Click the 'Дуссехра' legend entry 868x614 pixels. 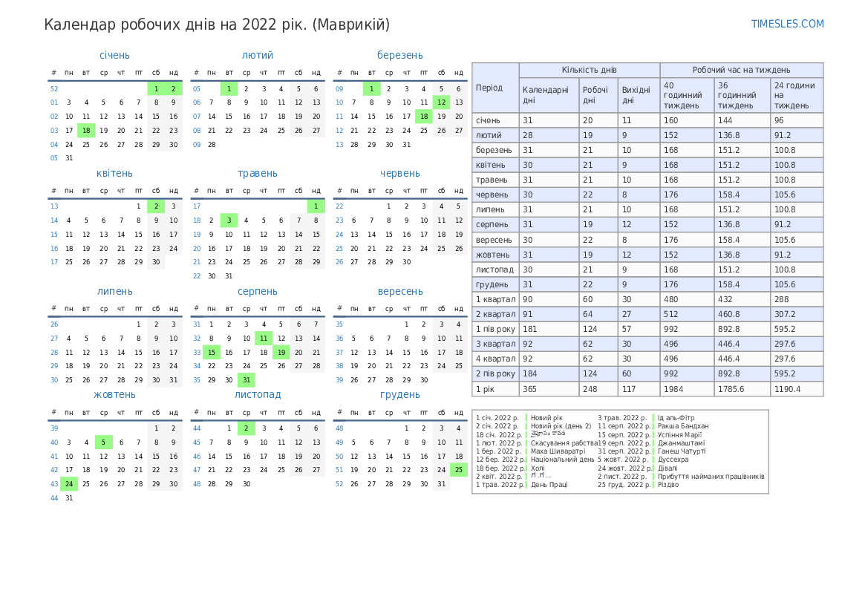coord(673,460)
